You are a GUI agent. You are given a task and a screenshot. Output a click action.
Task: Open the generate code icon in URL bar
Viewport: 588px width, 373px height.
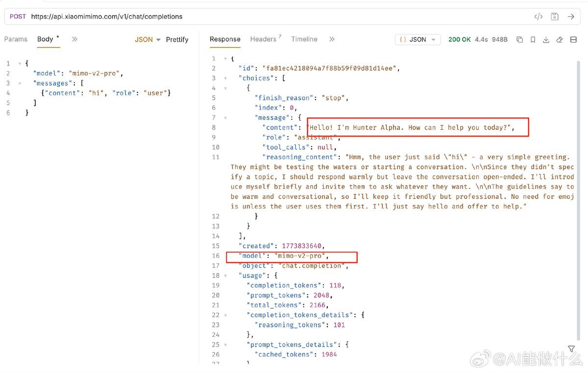[x=539, y=17]
